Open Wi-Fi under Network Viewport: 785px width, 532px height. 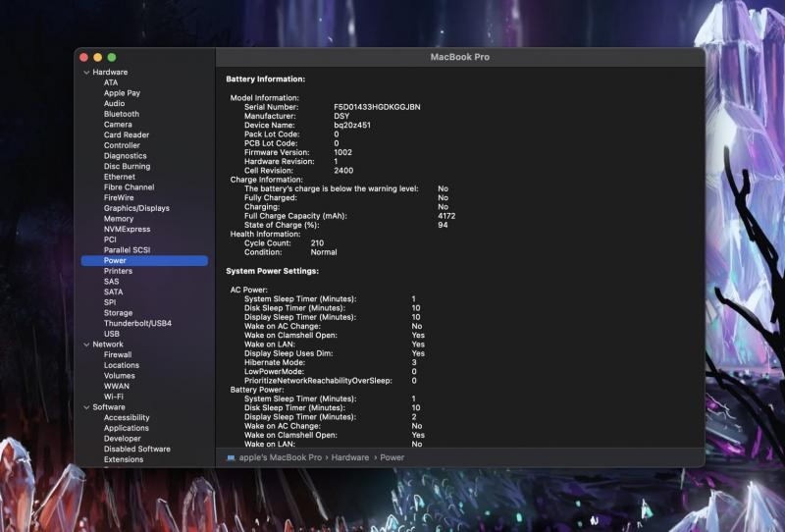(113, 398)
